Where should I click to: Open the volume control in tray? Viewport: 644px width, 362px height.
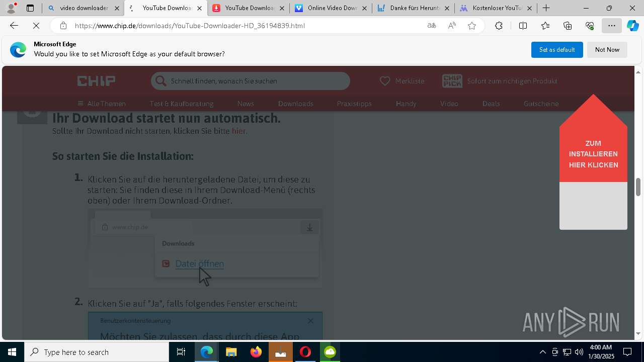[579, 352]
